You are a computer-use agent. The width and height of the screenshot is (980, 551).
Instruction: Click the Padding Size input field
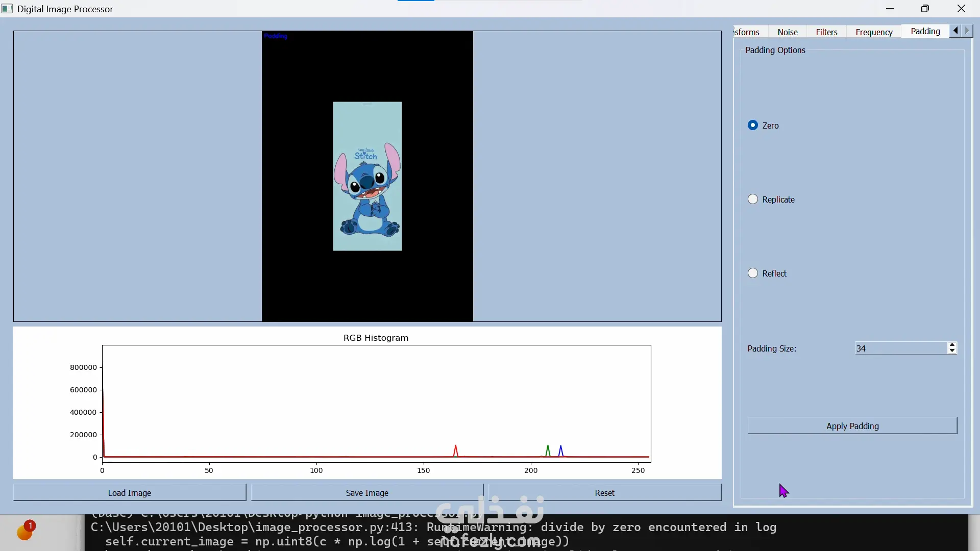tap(900, 348)
